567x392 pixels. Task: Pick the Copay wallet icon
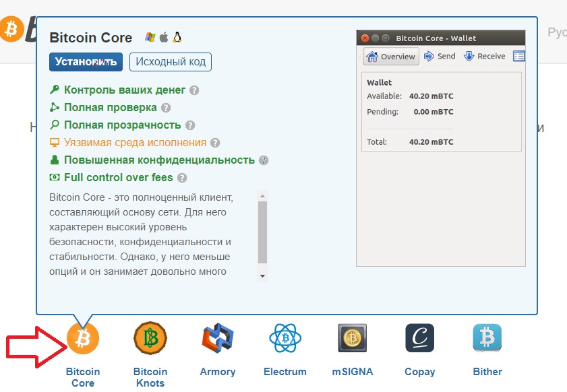(419, 338)
